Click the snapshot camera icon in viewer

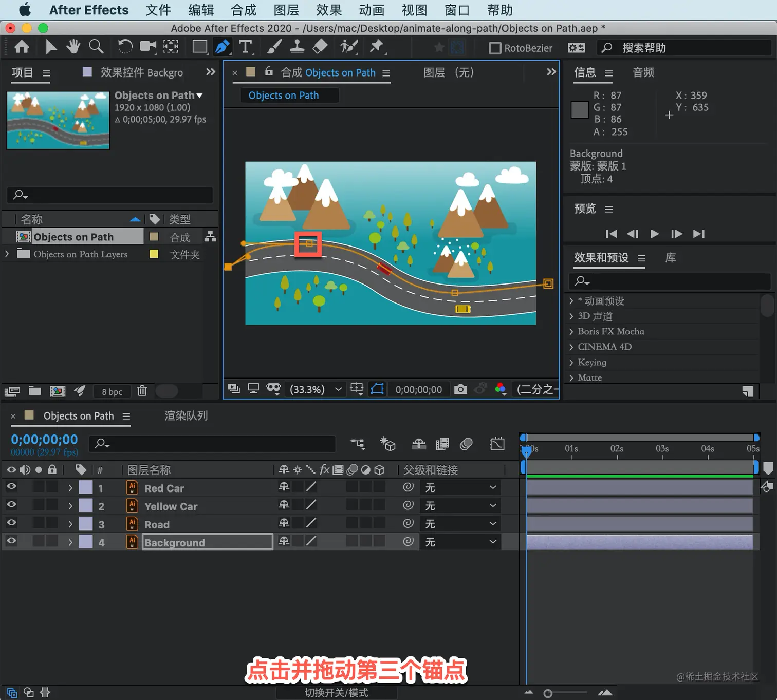point(461,389)
